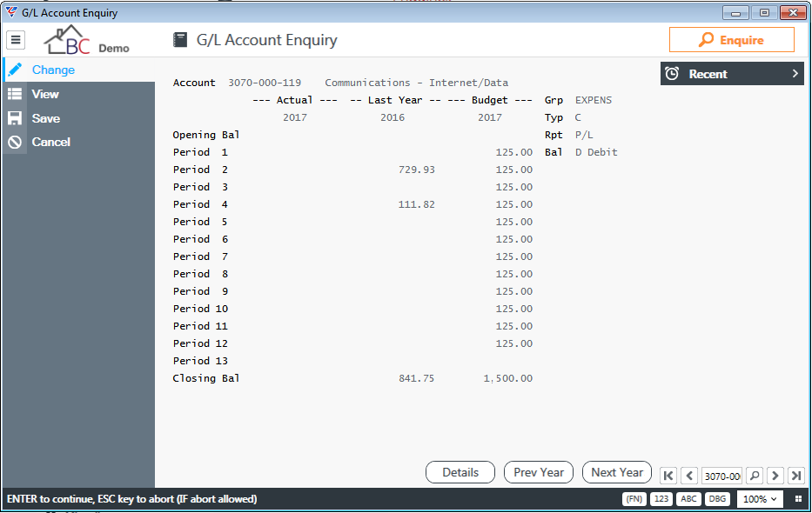Click the View list icon
Screen dimensions: 812x513
15,94
